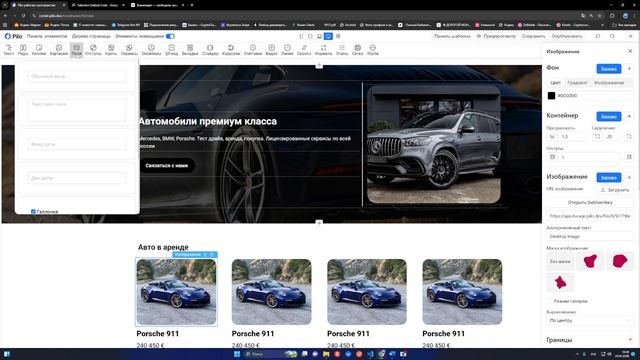Open the По центру alignment dropdown

click(x=589, y=320)
